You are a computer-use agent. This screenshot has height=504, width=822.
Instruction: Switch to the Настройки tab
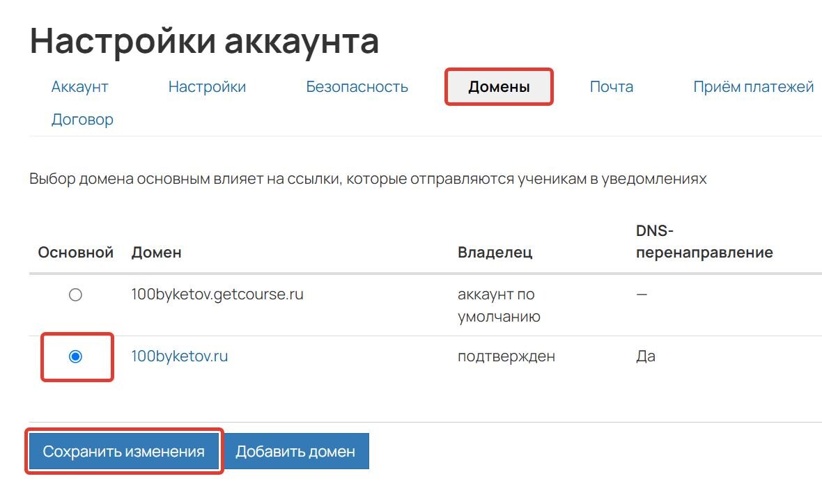click(x=207, y=86)
